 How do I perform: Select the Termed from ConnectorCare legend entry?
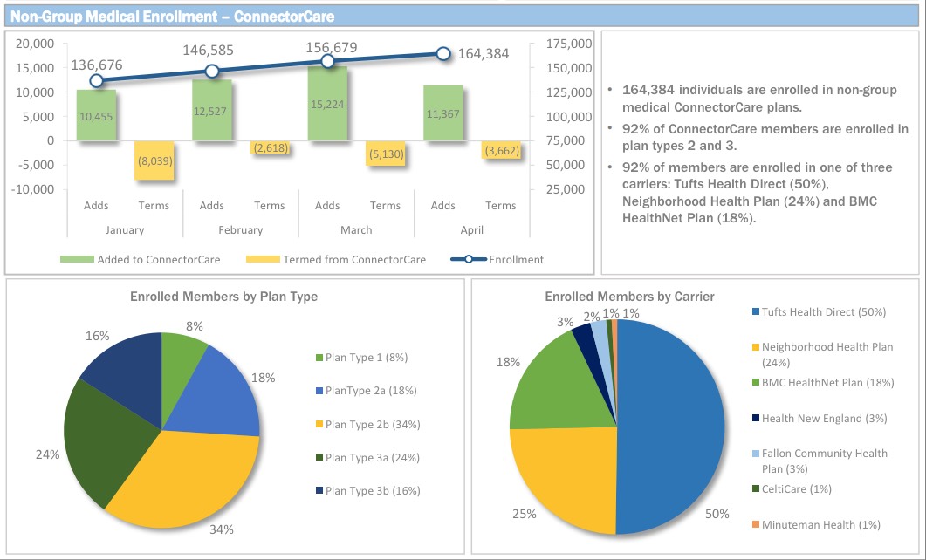coord(336,259)
